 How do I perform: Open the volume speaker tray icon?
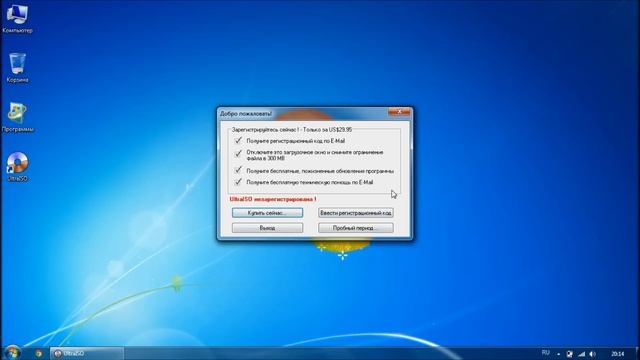pos(593,354)
